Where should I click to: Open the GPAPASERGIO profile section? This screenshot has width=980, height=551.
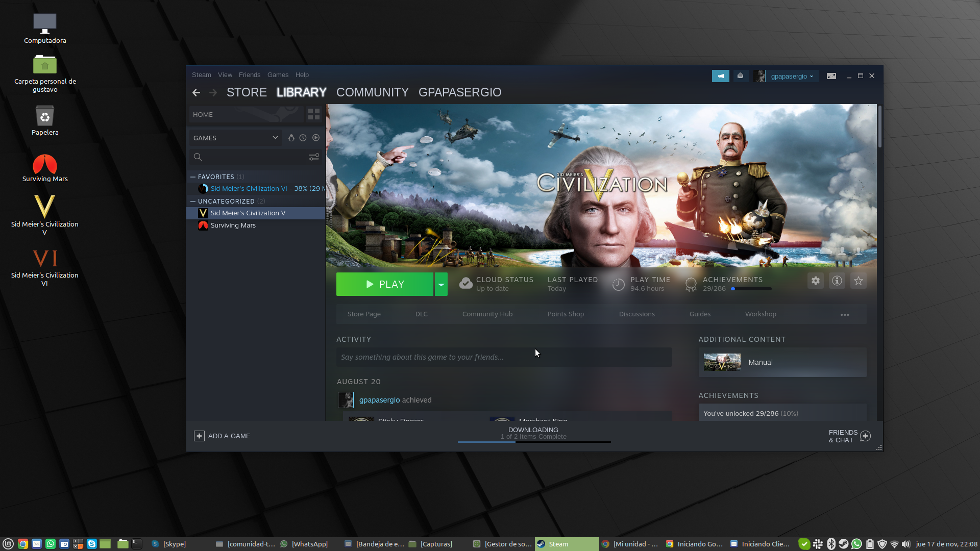tap(460, 92)
